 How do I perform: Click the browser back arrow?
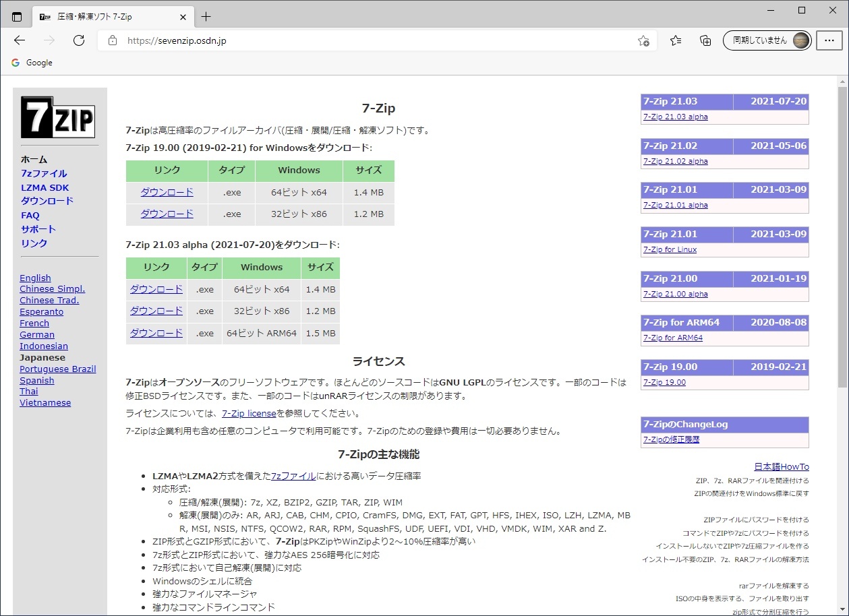[x=20, y=40]
